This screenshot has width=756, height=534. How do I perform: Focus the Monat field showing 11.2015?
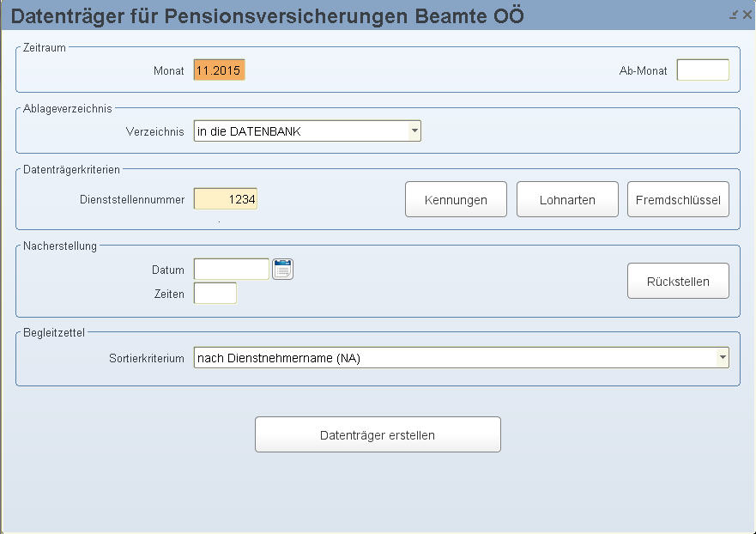[x=220, y=70]
